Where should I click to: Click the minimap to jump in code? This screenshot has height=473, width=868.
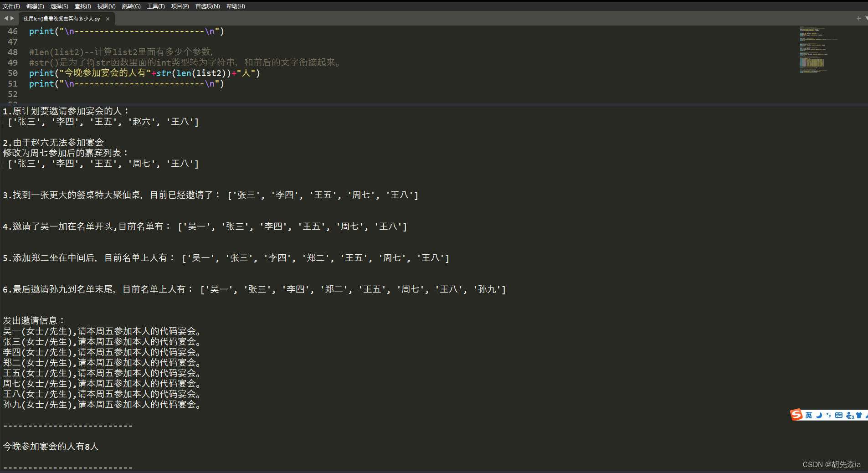pyautogui.click(x=813, y=50)
